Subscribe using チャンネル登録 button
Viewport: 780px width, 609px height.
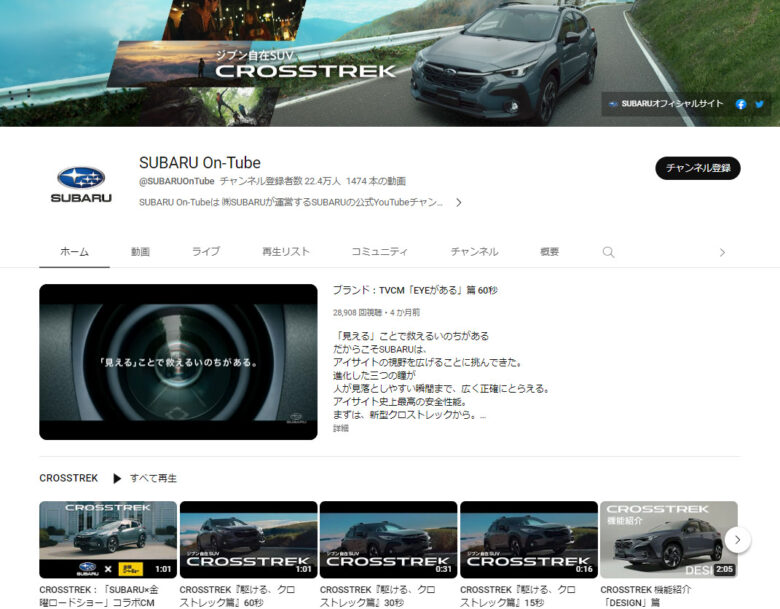[x=698, y=168]
